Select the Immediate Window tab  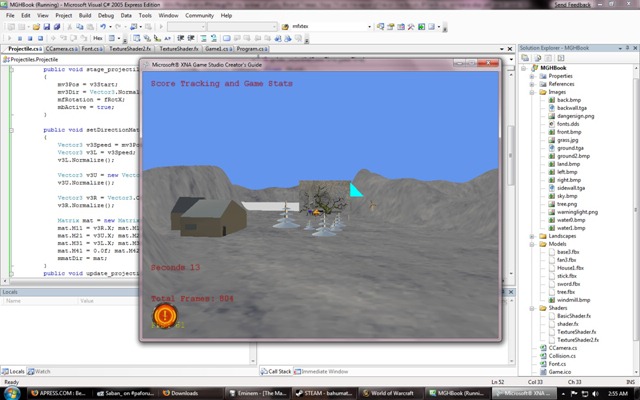point(321,371)
